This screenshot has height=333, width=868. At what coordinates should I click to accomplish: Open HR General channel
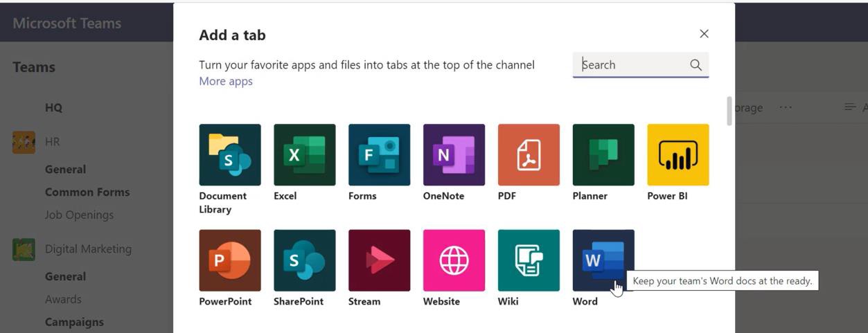pos(65,169)
